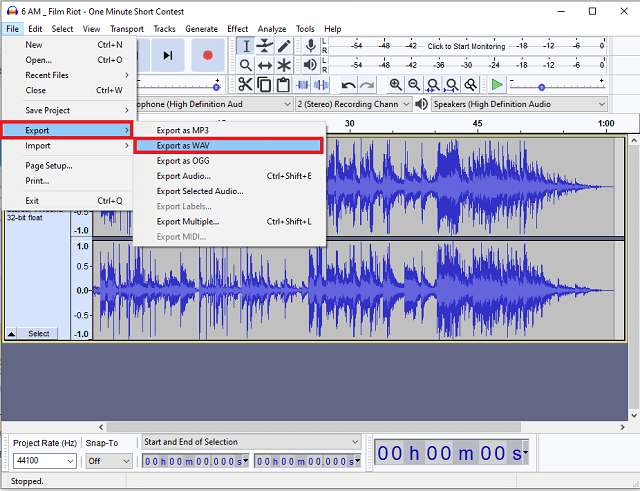Open the Transport menu

127,29
